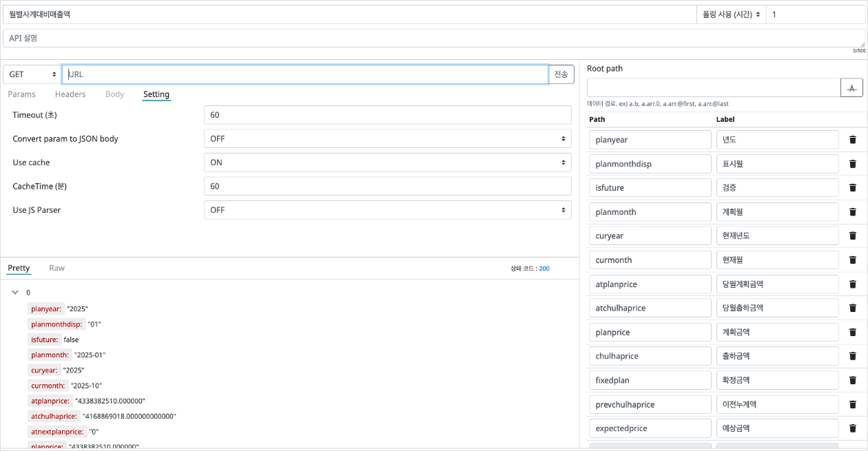Screen dimensions: 868x451
Task: Switch to the Raw response tab
Action: click(56, 268)
